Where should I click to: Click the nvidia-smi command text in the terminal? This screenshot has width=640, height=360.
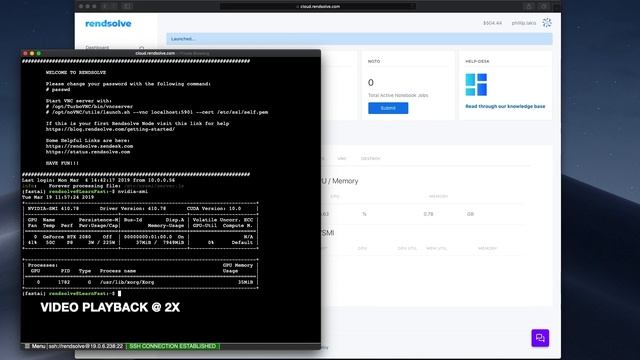click(x=133, y=191)
